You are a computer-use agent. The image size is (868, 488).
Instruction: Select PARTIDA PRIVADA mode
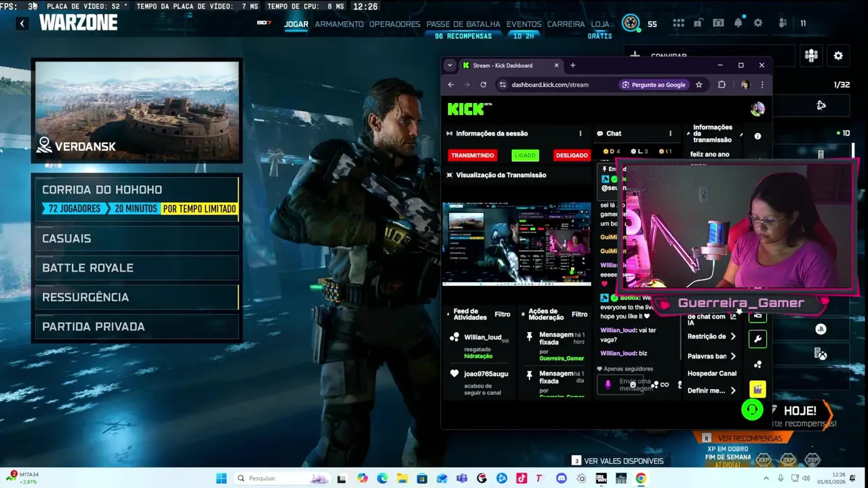pos(137,327)
